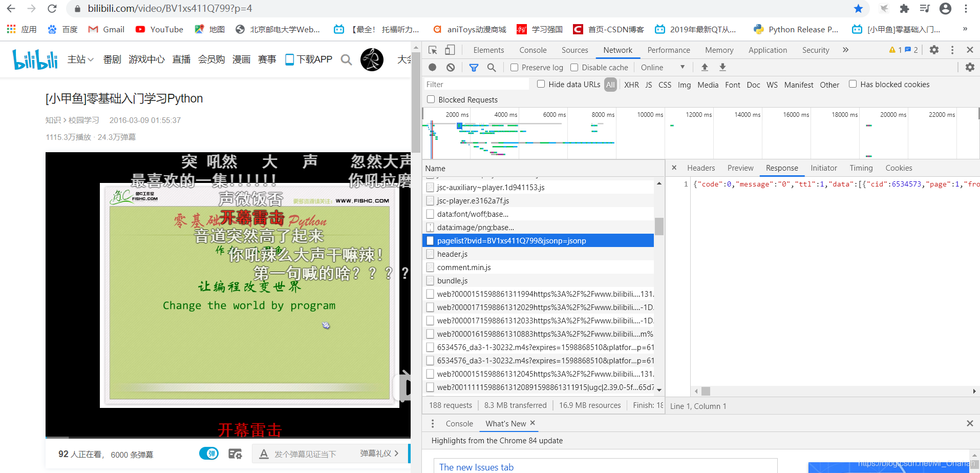This screenshot has height=473, width=980.
Task: Click the import HAR upload icon
Action: click(705, 67)
